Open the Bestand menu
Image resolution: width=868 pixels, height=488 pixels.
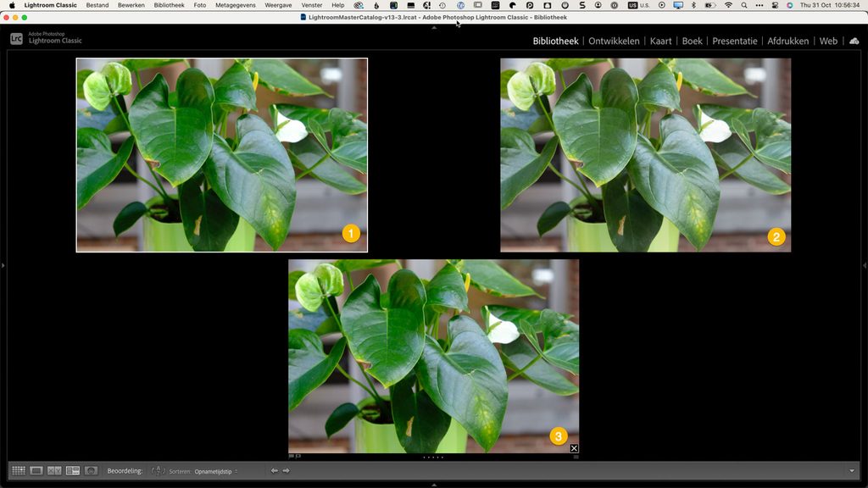pos(97,5)
